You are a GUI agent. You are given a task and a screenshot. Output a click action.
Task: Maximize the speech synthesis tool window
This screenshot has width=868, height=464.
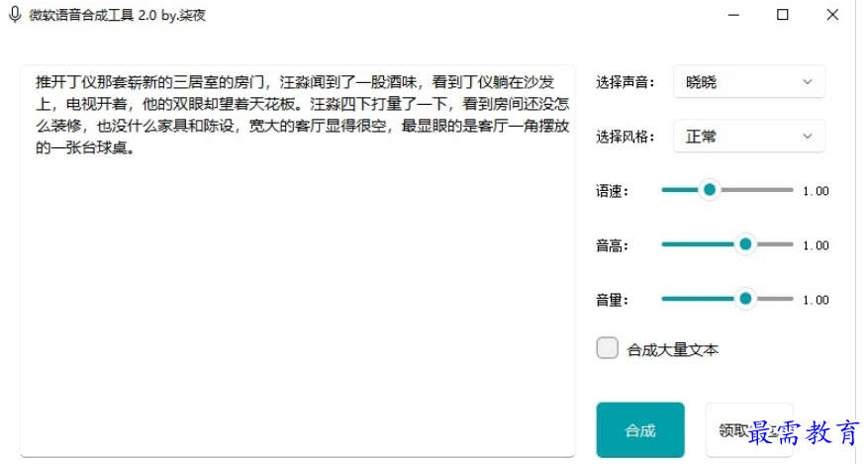[782, 15]
